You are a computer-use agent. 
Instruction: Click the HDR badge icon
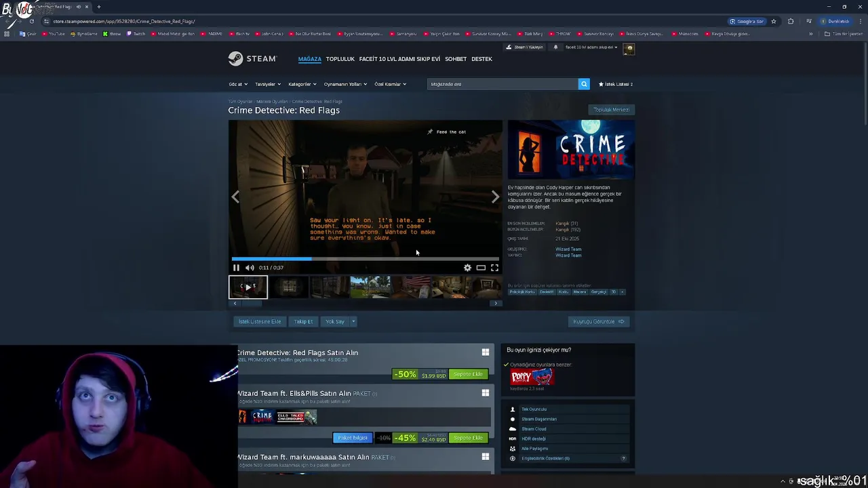[x=513, y=439]
